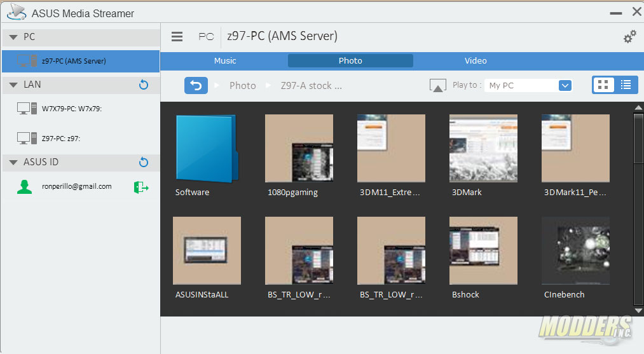Click the ASUS Media Streamer logo
Image resolution: width=644 pixels, height=354 pixels.
[17, 12]
